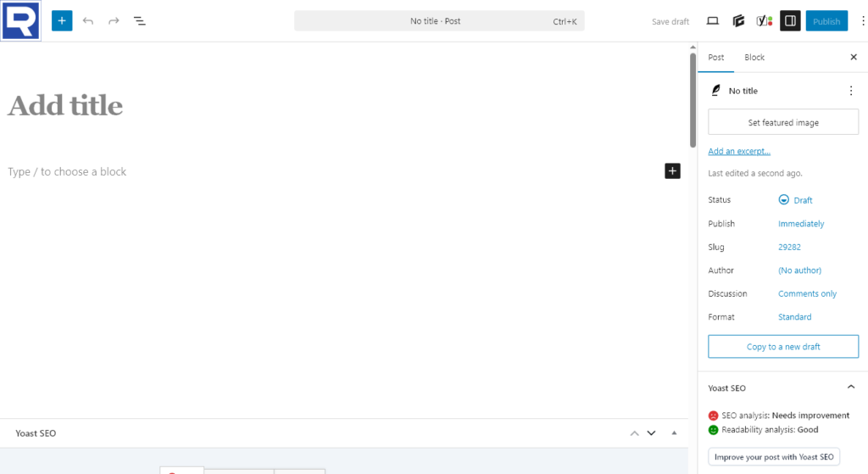Click the Add an excerpt link
Screen dimensions: 868x474
pyautogui.click(x=739, y=151)
